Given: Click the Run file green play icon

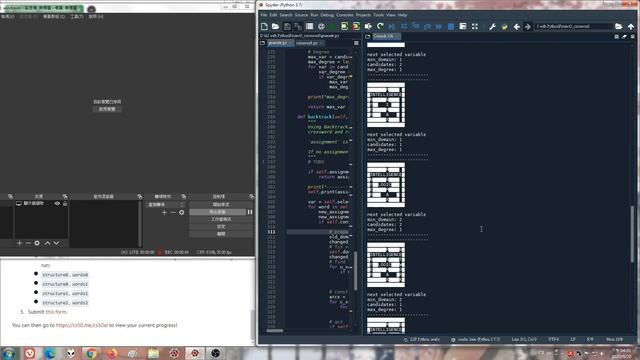Looking at the screenshot, I should [333, 27].
